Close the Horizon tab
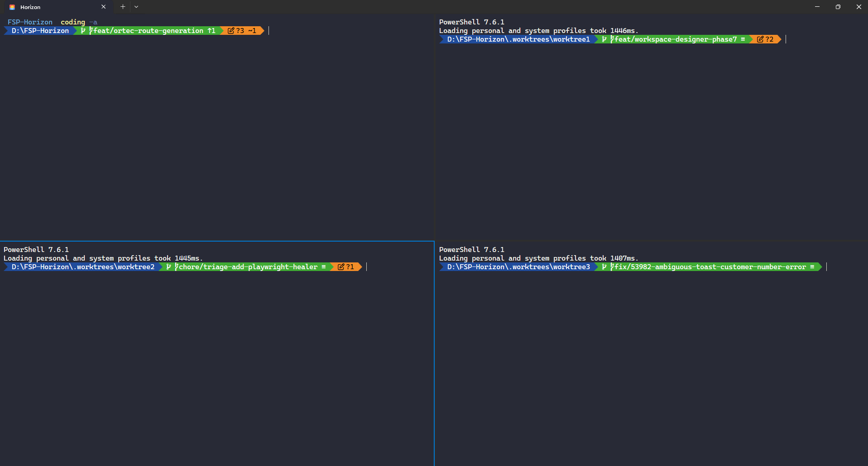 (x=104, y=7)
